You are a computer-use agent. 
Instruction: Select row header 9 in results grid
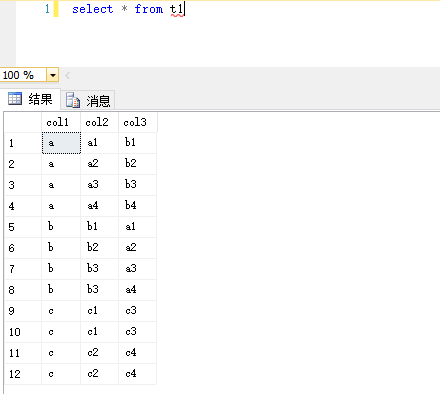point(23,311)
